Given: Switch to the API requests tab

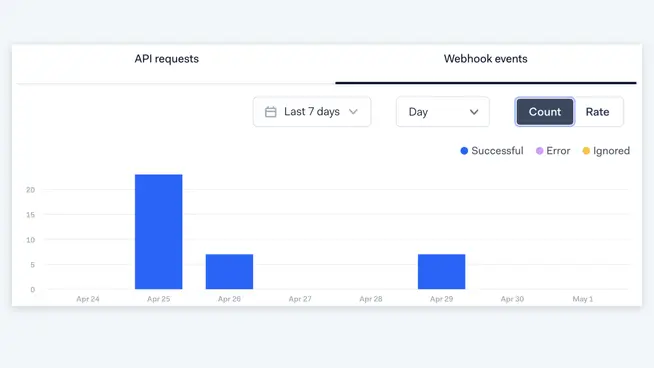Looking at the screenshot, I should point(166,59).
